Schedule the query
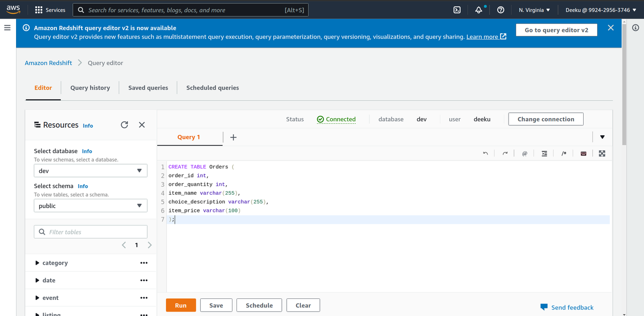Screen dimensions: 644x316 [x=260, y=305]
